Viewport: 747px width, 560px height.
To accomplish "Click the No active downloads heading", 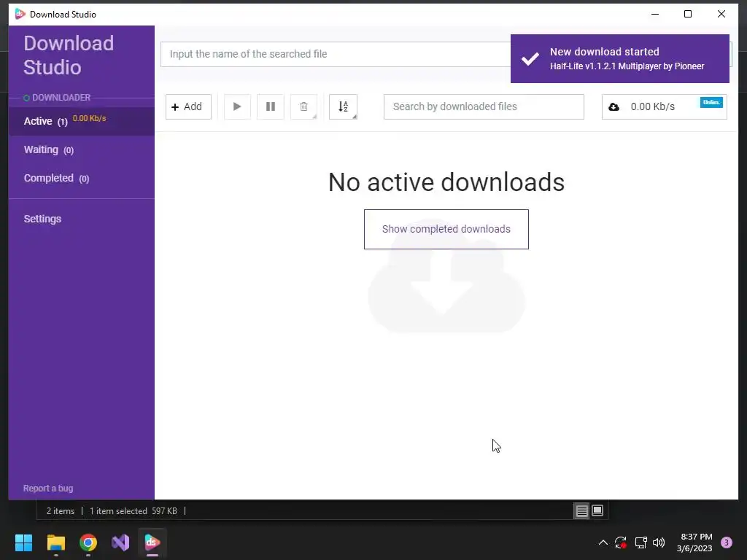I will [446, 182].
